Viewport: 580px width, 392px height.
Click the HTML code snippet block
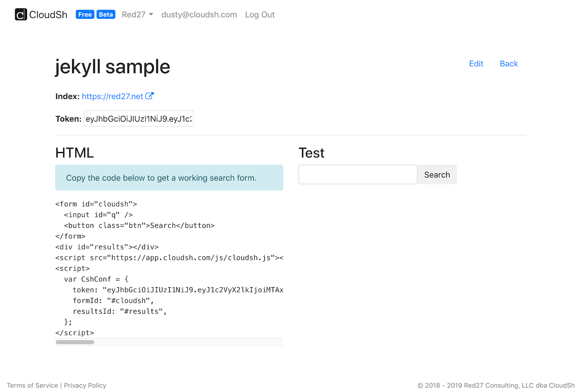click(169, 268)
